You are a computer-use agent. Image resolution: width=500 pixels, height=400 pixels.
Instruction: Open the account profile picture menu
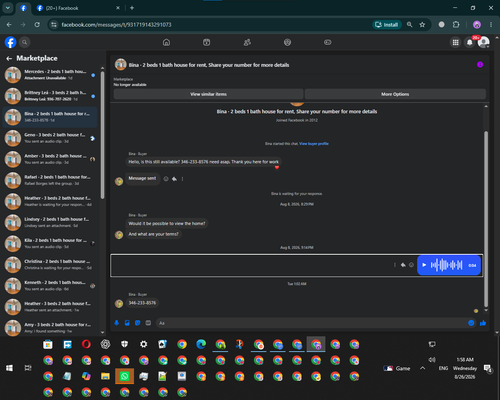[484, 42]
